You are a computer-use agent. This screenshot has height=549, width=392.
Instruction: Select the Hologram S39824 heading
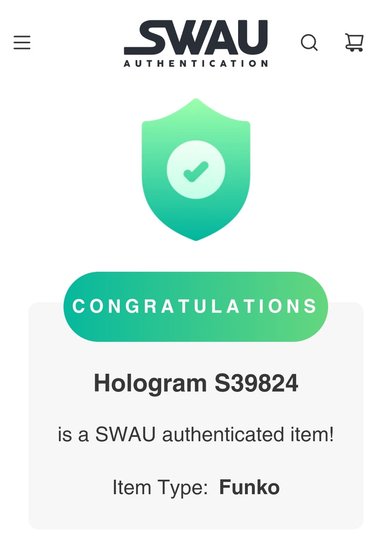click(x=196, y=383)
